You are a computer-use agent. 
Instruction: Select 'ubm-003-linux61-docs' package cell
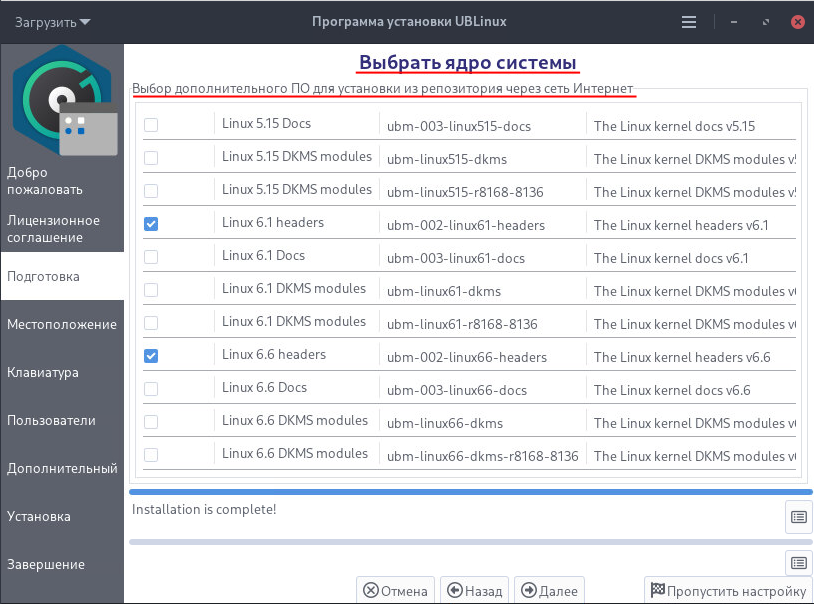456,258
